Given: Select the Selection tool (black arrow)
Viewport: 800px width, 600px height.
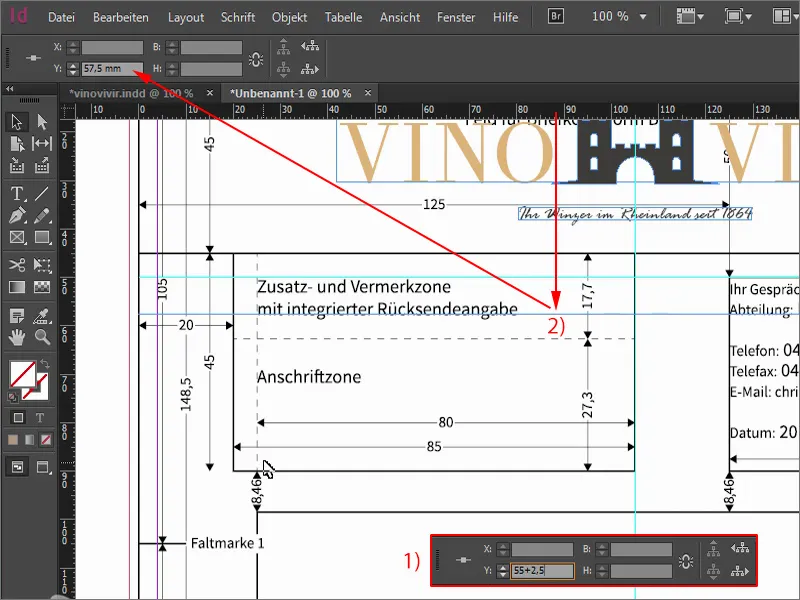Looking at the screenshot, I should coord(16,122).
